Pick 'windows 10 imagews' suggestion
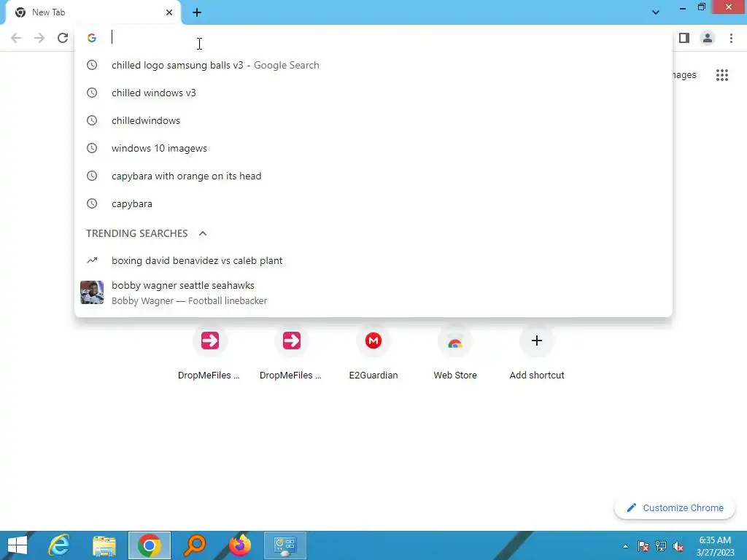The image size is (747, 560). pyautogui.click(x=373, y=148)
